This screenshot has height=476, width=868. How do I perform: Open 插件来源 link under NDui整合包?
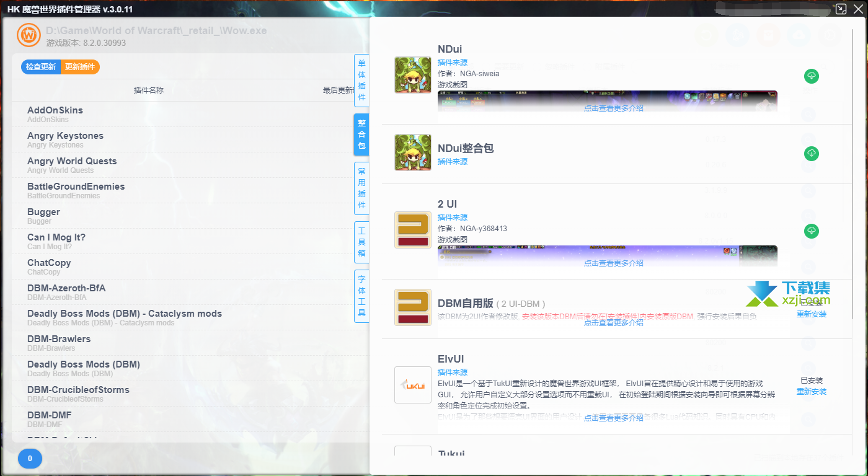point(453,162)
